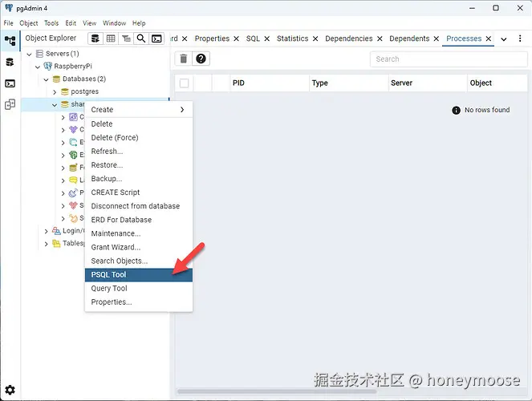Open the Create submenu arrow
This screenshot has height=401, width=532.
182,110
